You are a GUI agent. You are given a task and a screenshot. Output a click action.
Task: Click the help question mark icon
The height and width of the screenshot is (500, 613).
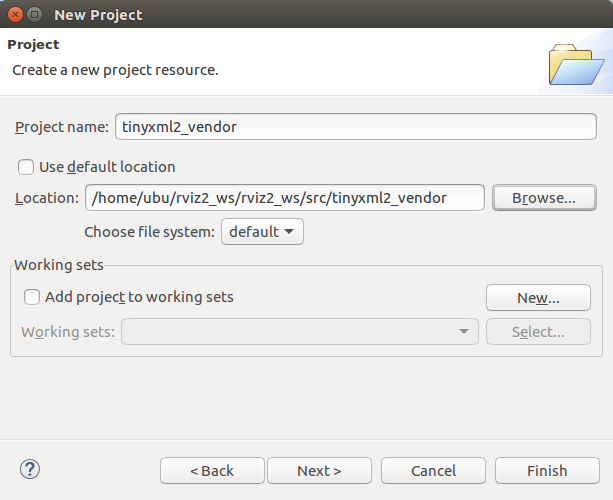point(29,469)
